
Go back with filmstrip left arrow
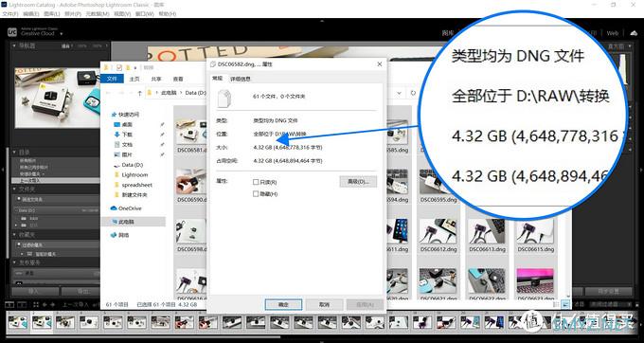pos(45,305)
